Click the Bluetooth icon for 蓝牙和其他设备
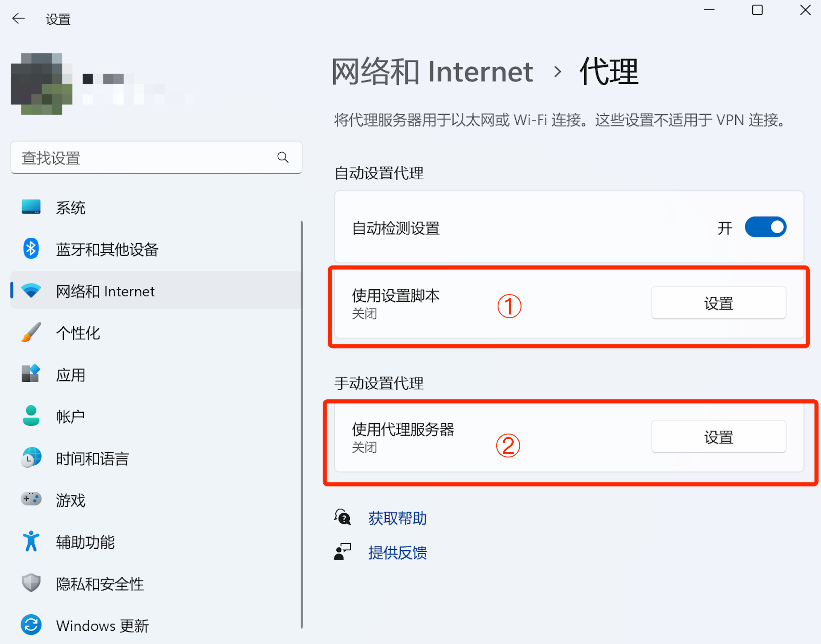821x644 pixels. [x=31, y=248]
